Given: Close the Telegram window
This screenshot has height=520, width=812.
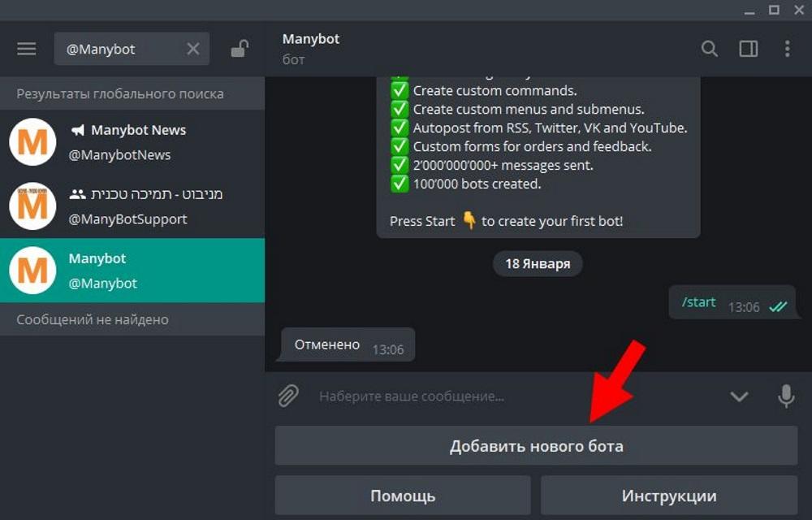Looking at the screenshot, I should point(799,10).
